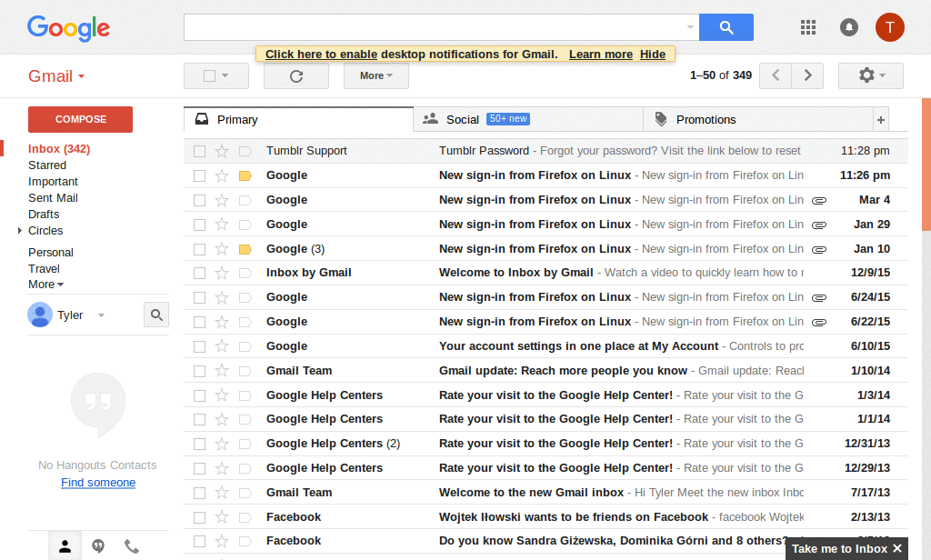Select the Inbox by Gmail email checkbox
The image size is (931, 560).
199,273
